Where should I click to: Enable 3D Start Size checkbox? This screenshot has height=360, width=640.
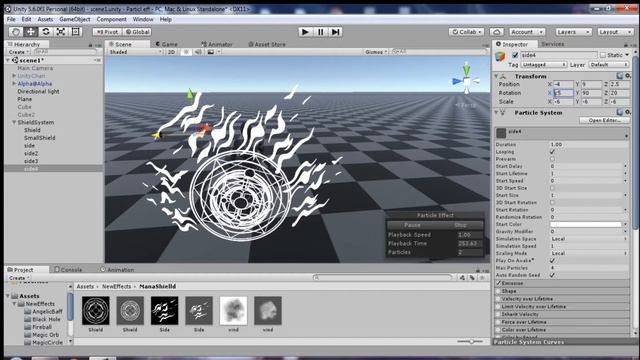tap(552, 188)
